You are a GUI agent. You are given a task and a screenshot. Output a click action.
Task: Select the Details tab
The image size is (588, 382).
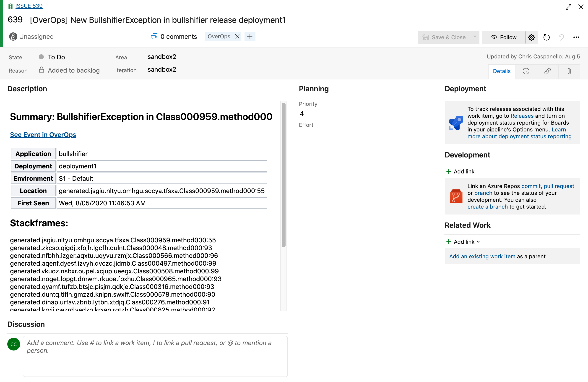coord(502,71)
